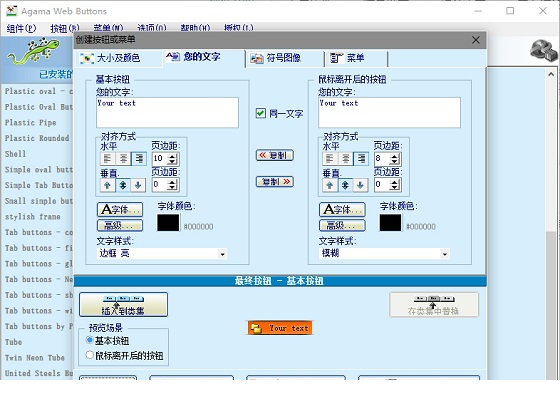Align mouse-leave button text to top
Image resolution: width=560 pixels, height=395 pixels.
pos(330,185)
